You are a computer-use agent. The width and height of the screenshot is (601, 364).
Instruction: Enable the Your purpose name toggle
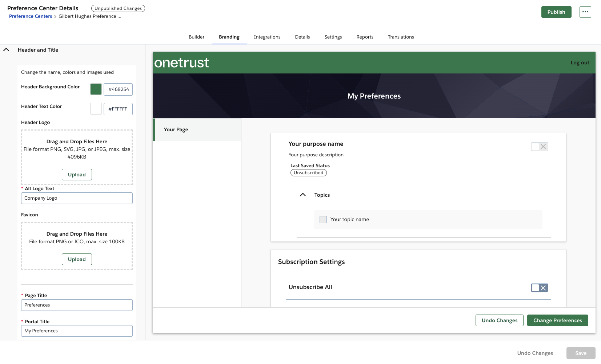[x=539, y=147]
